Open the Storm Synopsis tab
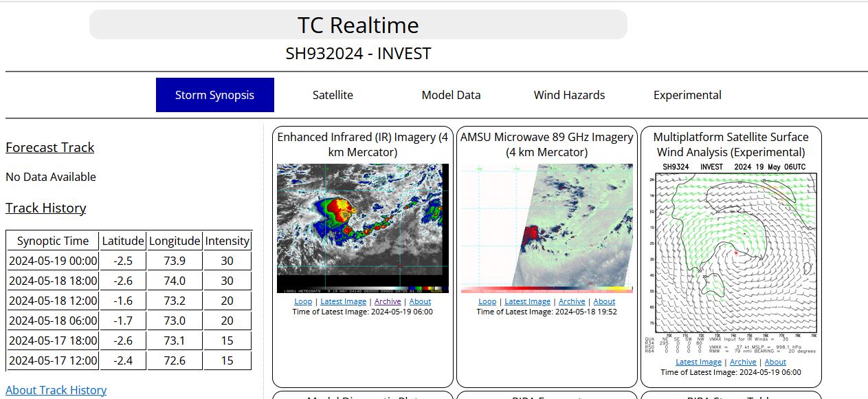The width and height of the screenshot is (868, 399). (214, 95)
